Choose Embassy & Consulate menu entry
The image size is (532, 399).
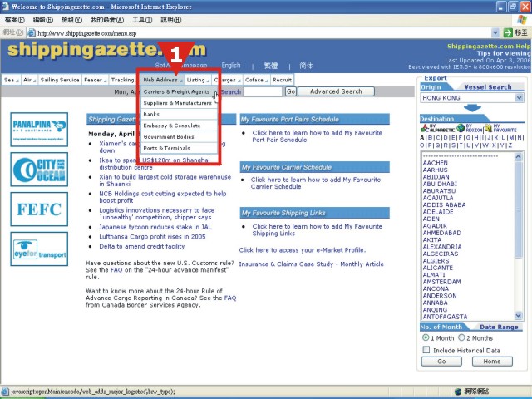tap(180, 126)
